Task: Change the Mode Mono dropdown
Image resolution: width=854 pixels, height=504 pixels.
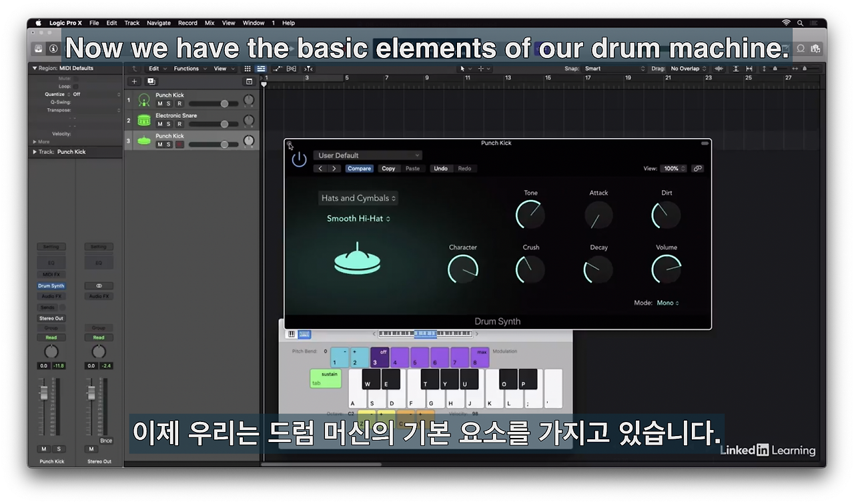Action: coord(667,303)
